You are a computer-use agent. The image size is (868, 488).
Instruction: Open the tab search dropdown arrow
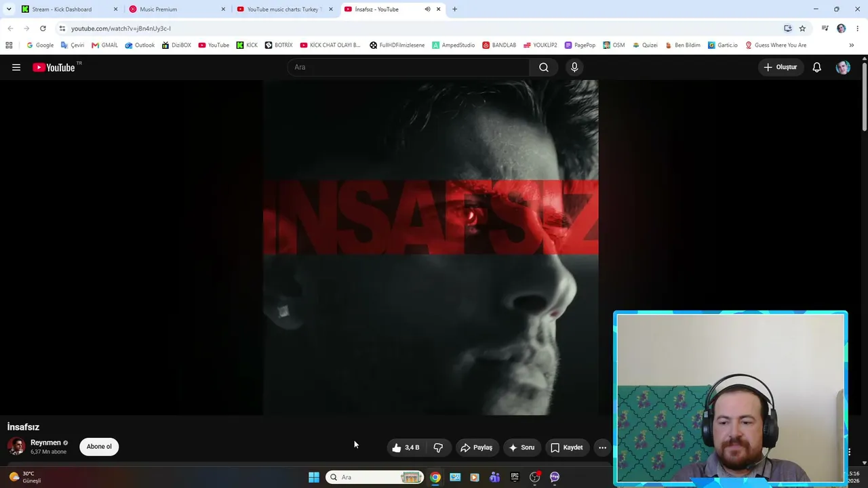point(9,9)
